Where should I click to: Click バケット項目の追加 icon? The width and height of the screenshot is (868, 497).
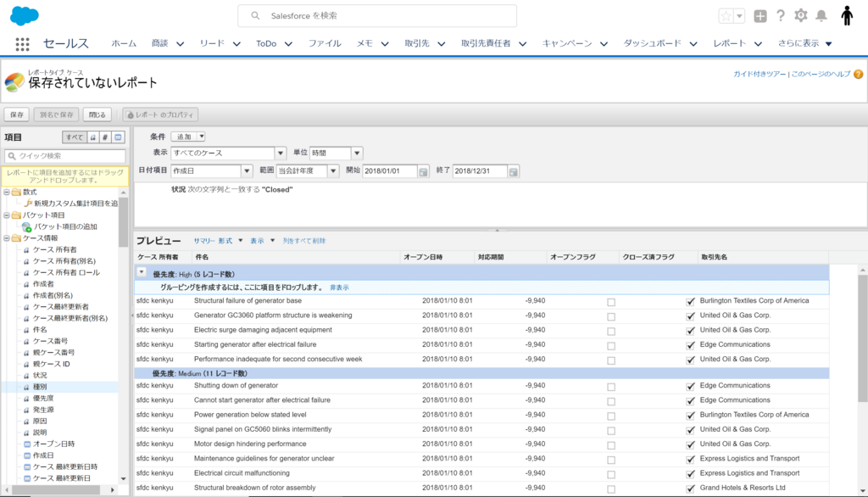tap(26, 226)
